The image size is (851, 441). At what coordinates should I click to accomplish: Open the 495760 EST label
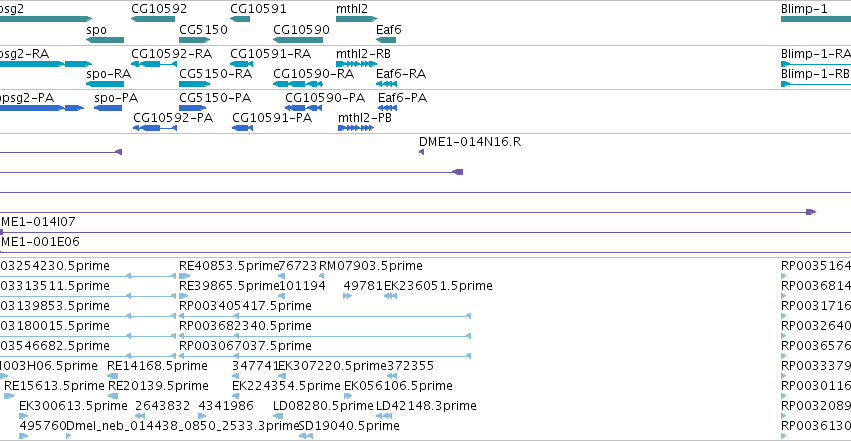click(43, 426)
